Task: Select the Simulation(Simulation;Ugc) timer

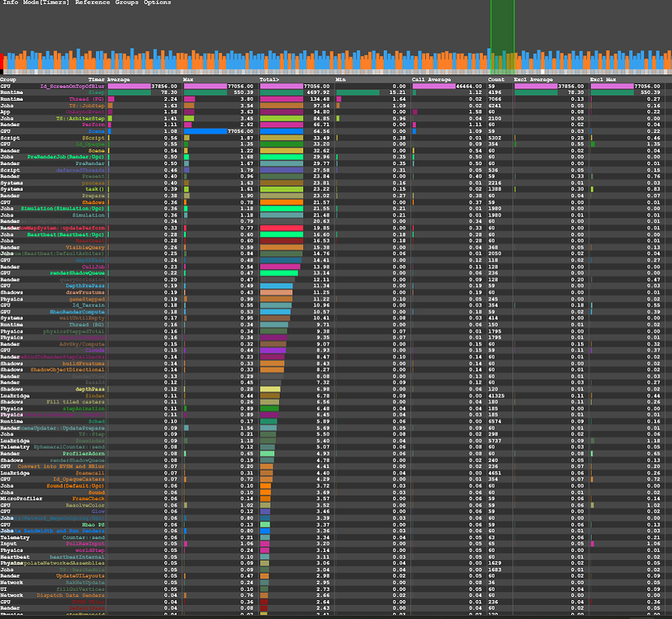Action: click(63, 209)
